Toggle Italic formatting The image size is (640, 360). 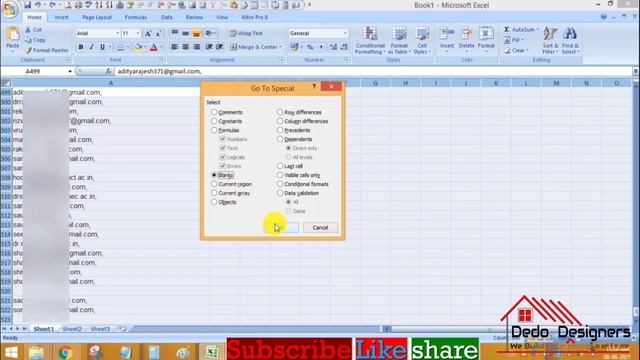tap(91, 47)
